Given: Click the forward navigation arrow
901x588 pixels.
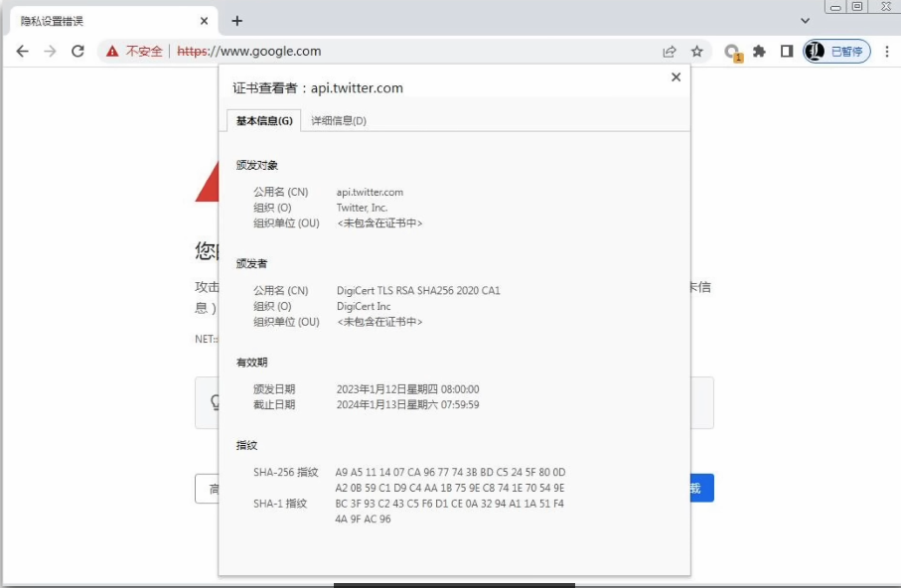Looking at the screenshot, I should pos(50,52).
